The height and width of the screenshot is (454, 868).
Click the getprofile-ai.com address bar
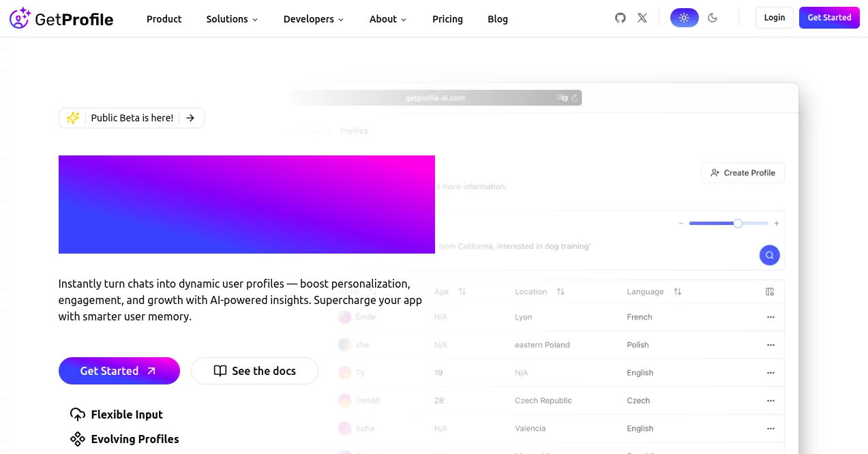point(436,98)
